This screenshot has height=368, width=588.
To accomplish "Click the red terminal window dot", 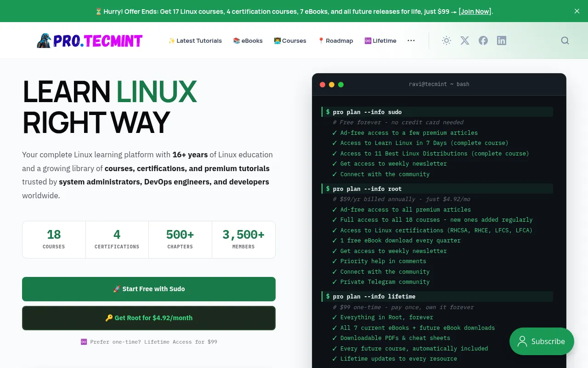I will 322,85.
